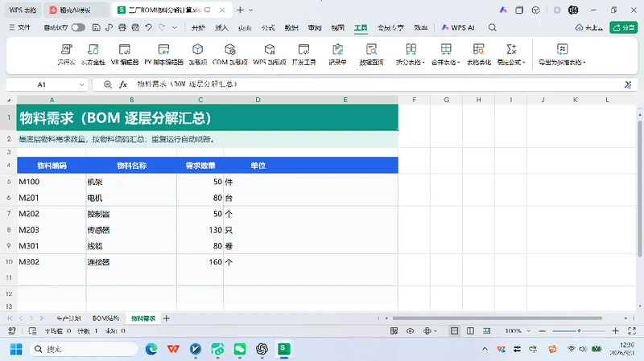The image size is (644, 361).
Task: Redo the last undone action
Action: [x=162, y=27]
